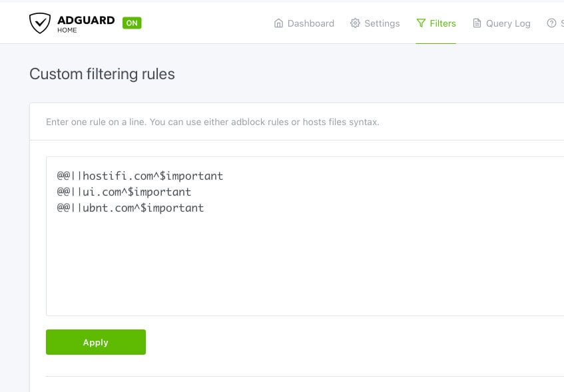564x392 pixels.
Task: Toggle the green ON status badge
Action: click(x=132, y=23)
